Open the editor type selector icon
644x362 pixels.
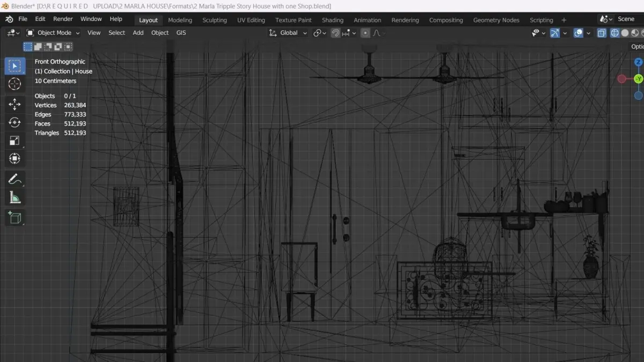click(x=10, y=33)
